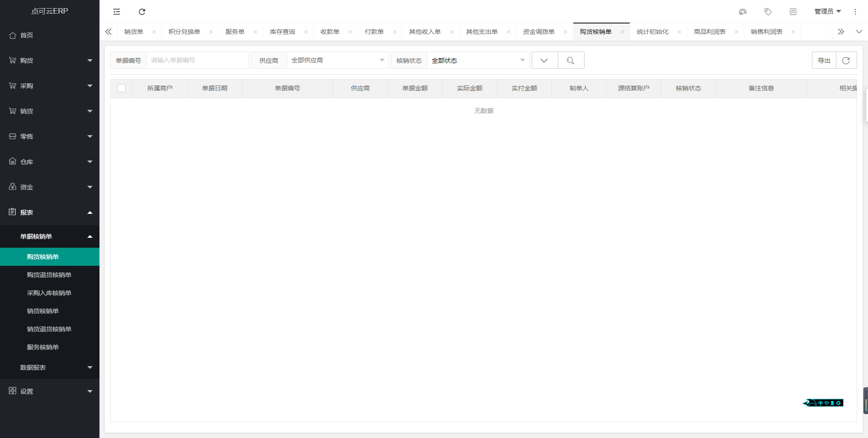This screenshot has width=868, height=438.
Task: Expand the 购货 sidebar menu
Action: click(x=50, y=61)
